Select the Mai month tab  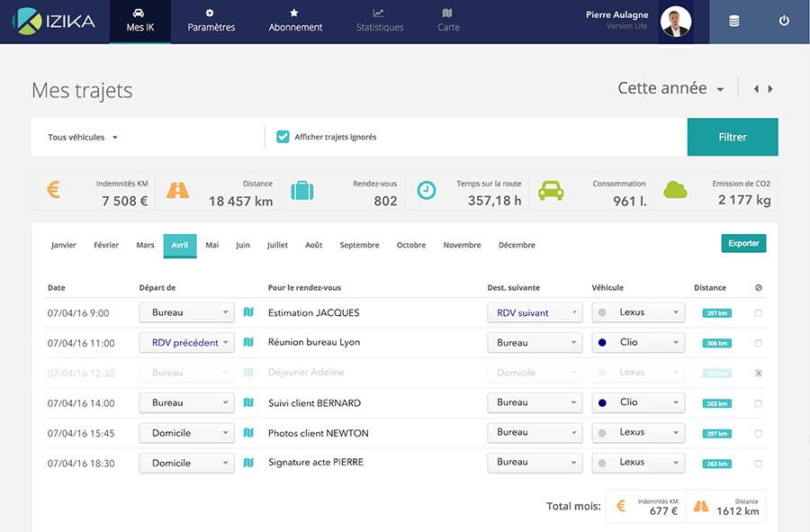[211, 245]
